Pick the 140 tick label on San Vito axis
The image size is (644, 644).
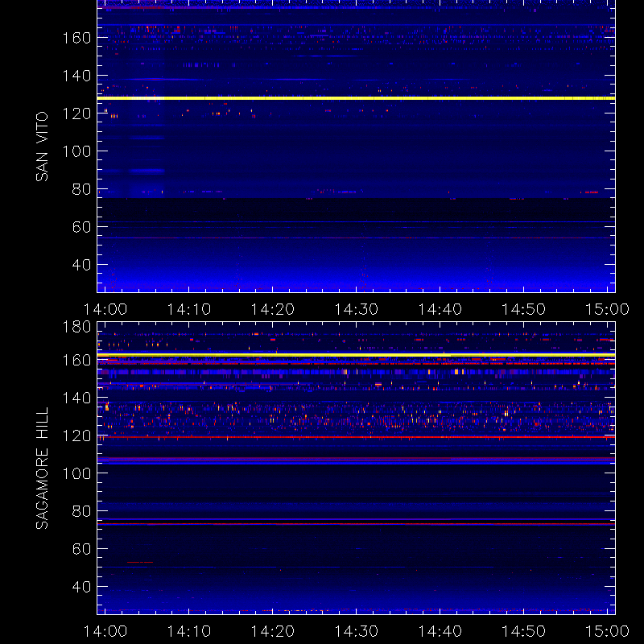click(76, 76)
